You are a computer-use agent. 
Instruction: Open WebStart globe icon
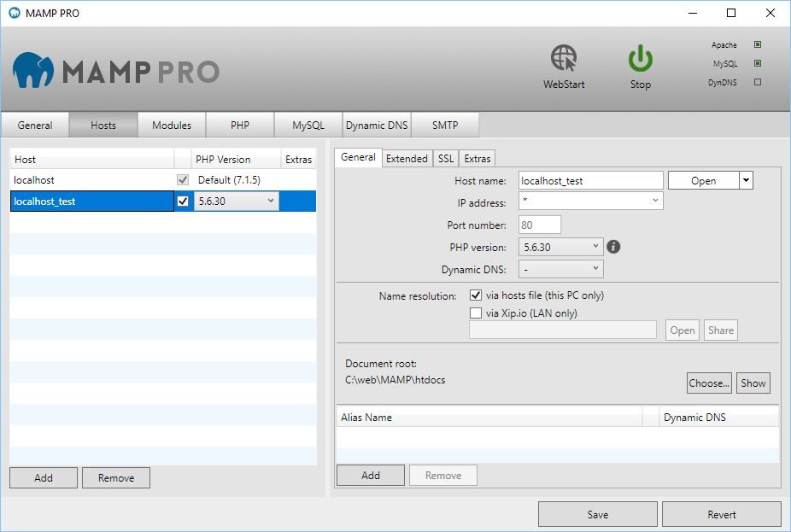point(564,58)
